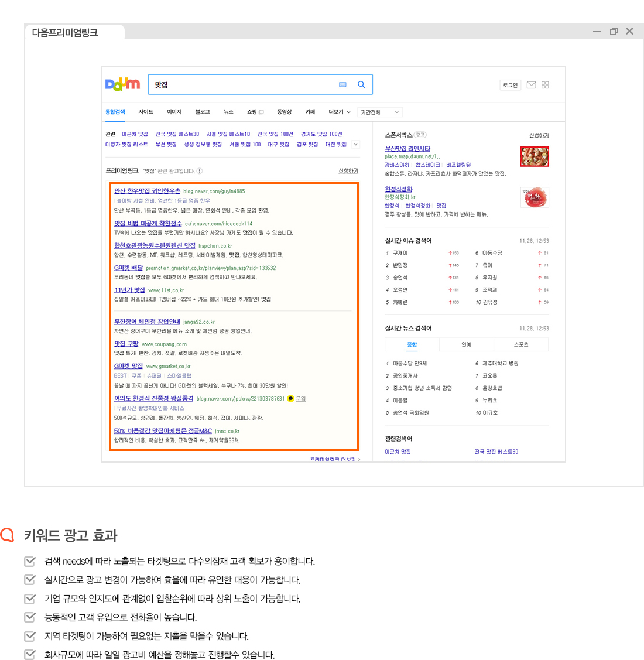Click 프리미엄링크 더보기 at bottom
644x660 pixels.
[x=335, y=459]
